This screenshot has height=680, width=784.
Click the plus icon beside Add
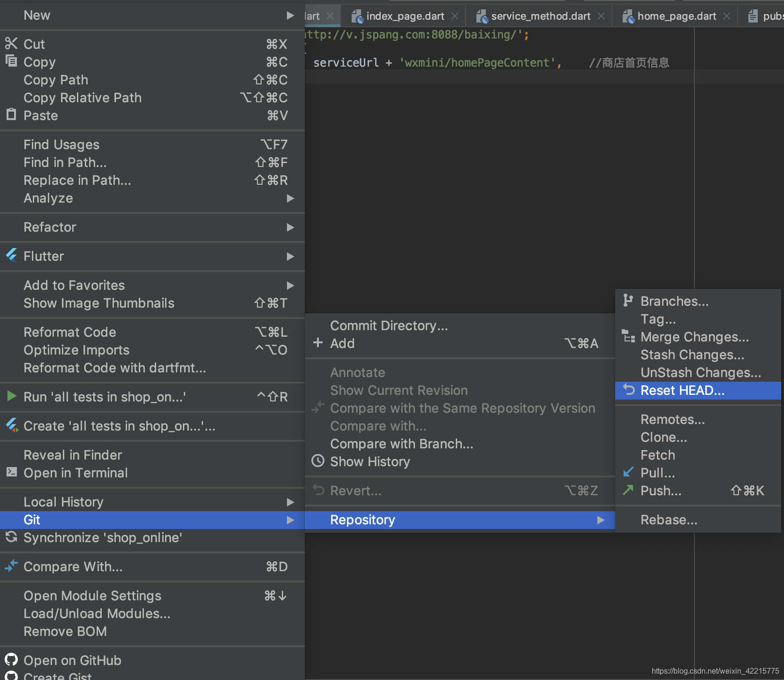pos(318,343)
